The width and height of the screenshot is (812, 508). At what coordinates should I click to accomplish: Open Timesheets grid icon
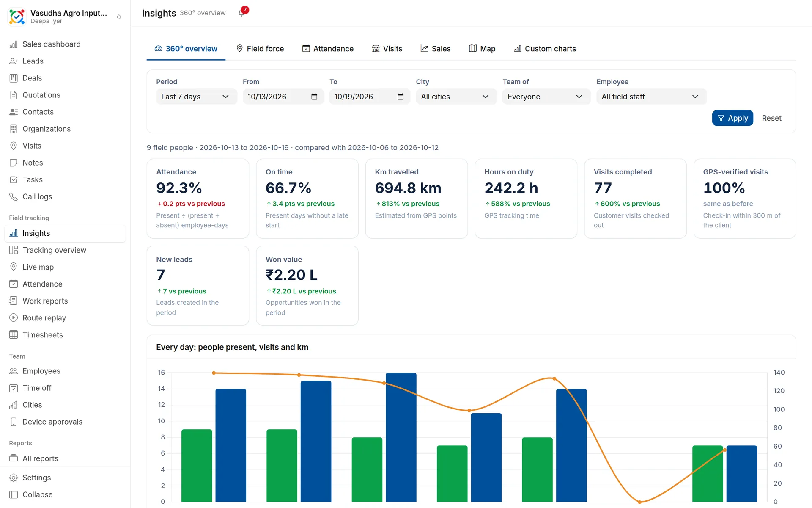pyautogui.click(x=14, y=335)
